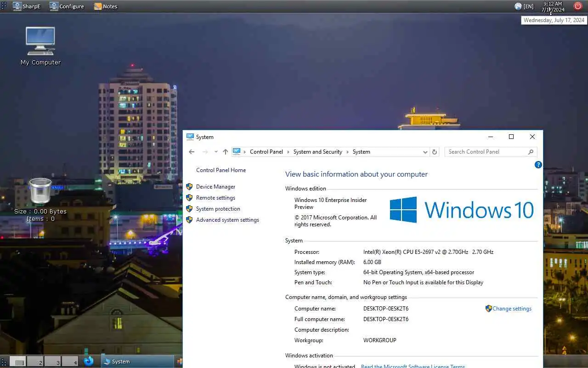Click shield icon beside Device Manager
The height and width of the screenshot is (368, 588).
pos(189,187)
